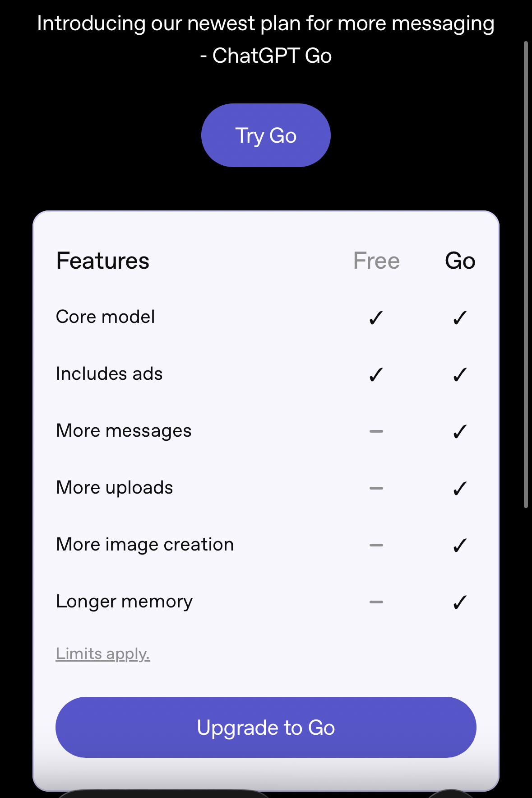
Task: Click the Free checkmark for Includes ads
Action: [x=376, y=375]
